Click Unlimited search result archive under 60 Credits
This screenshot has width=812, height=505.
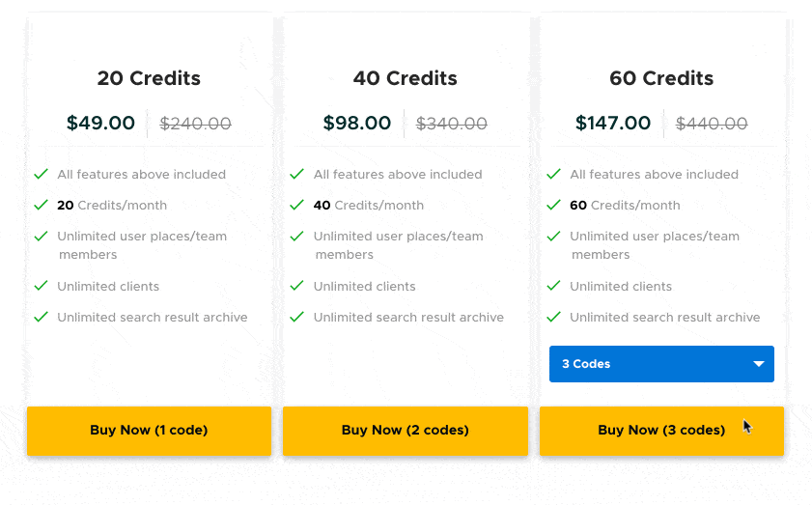coord(664,317)
